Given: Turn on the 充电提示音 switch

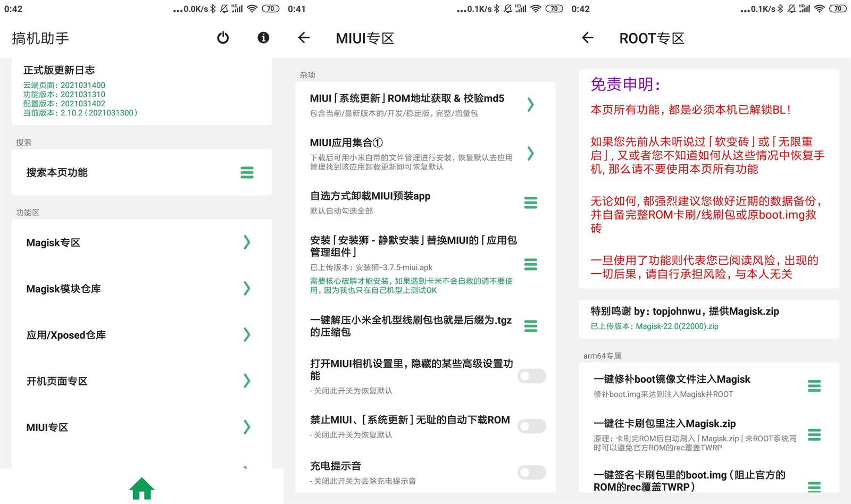Looking at the screenshot, I should 532,472.
